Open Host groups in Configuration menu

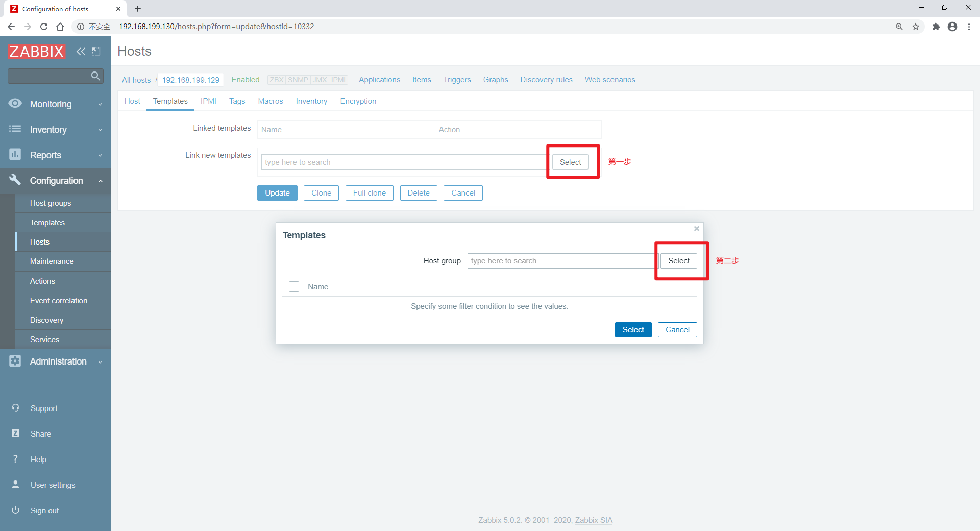pos(63,203)
